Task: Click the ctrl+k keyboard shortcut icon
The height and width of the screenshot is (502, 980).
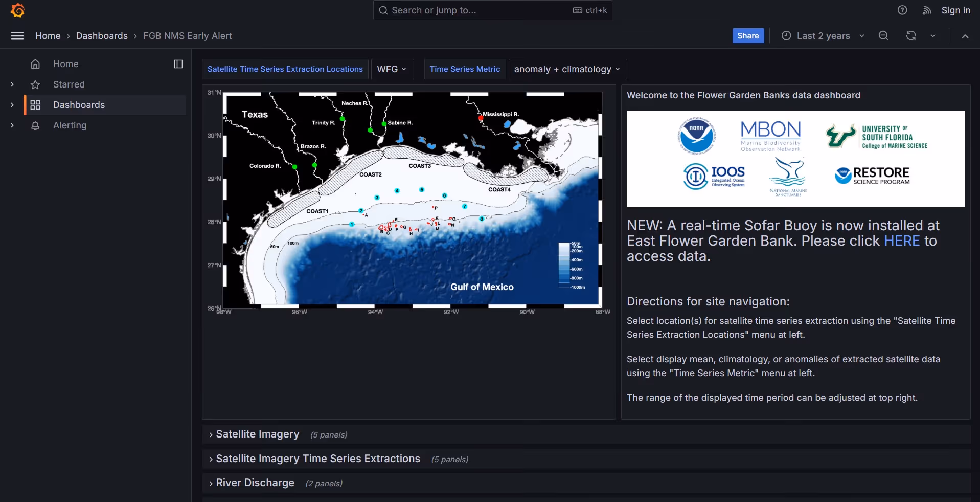Action: click(578, 10)
